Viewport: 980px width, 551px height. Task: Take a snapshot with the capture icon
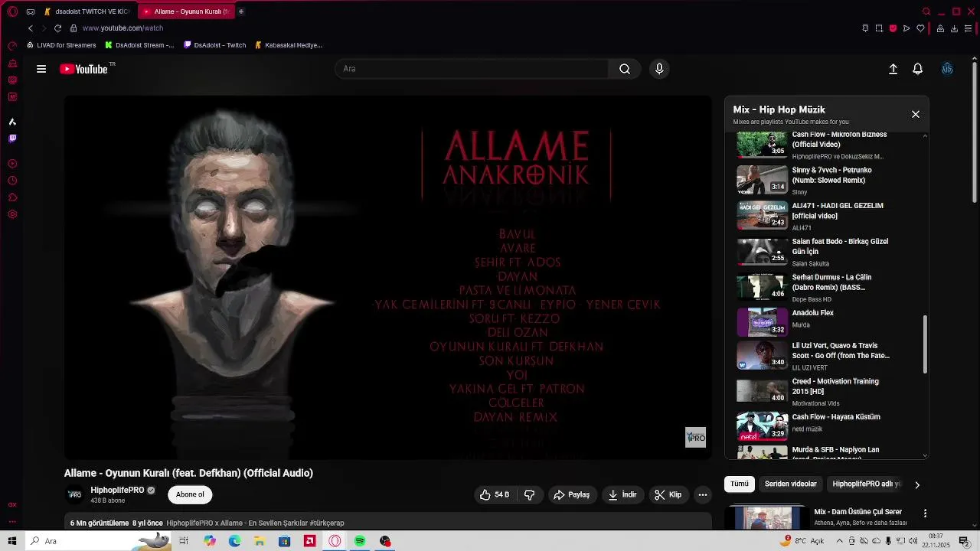[x=879, y=28]
